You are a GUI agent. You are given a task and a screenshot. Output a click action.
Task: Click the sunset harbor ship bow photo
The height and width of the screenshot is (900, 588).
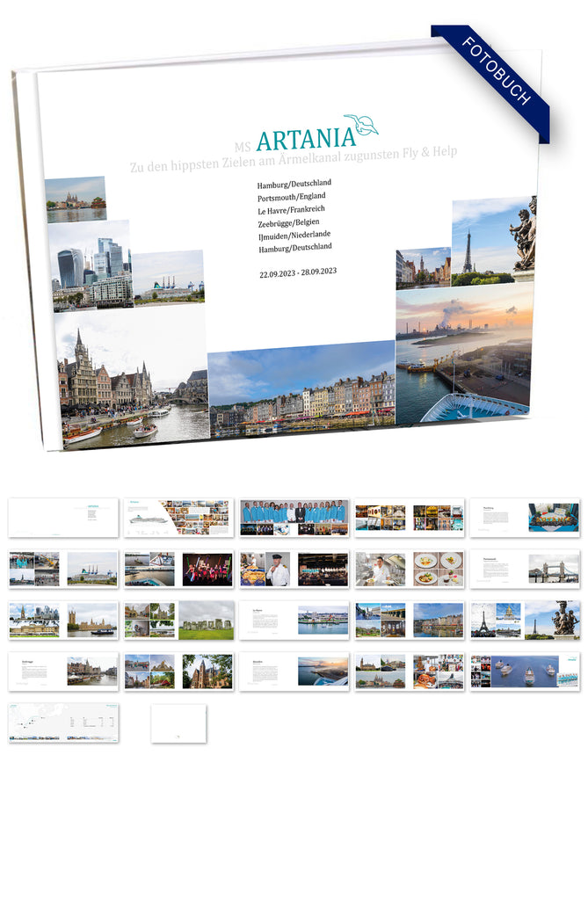464,355
